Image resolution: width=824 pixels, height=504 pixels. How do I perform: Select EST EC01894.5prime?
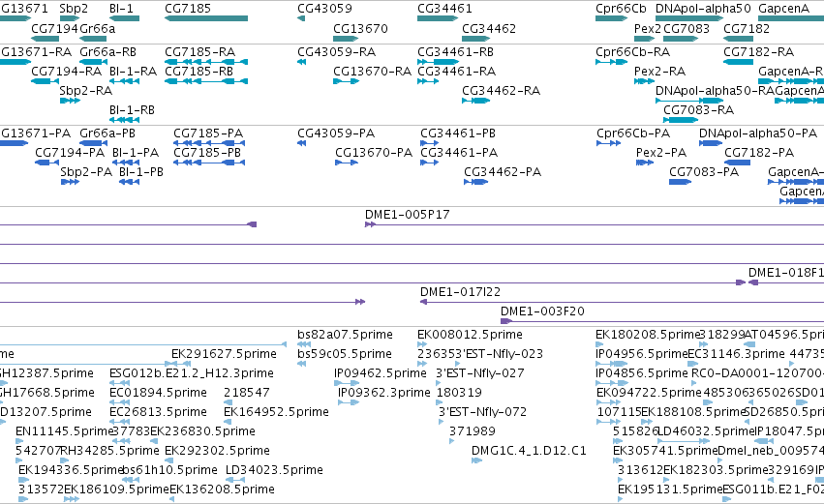click(158, 393)
